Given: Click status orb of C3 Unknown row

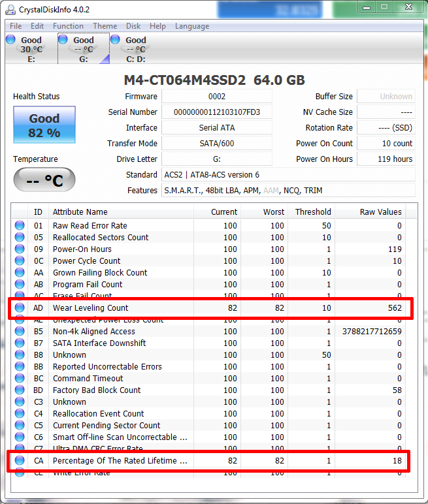Looking at the screenshot, I should click(x=20, y=402).
